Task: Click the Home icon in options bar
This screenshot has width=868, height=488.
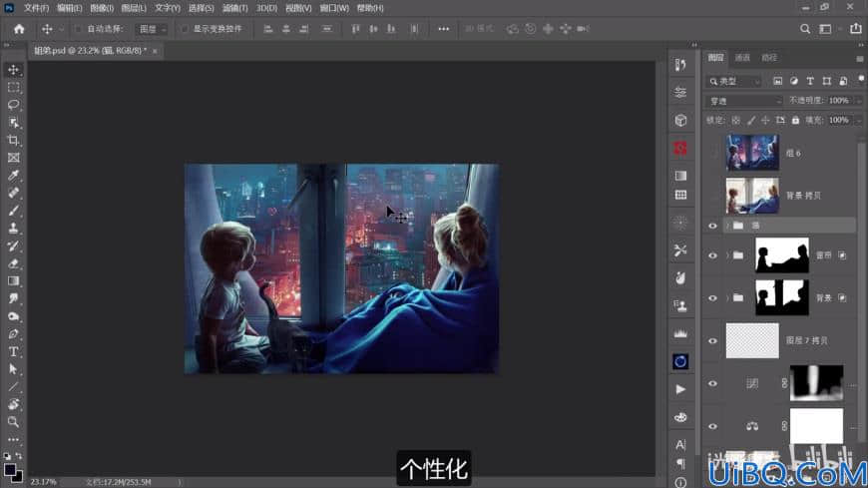Action: coord(19,29)
